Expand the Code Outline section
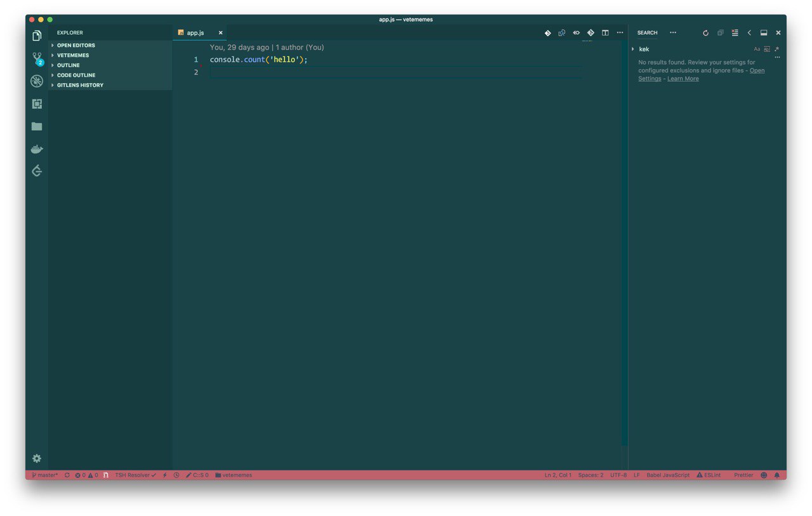 [110, 75]
